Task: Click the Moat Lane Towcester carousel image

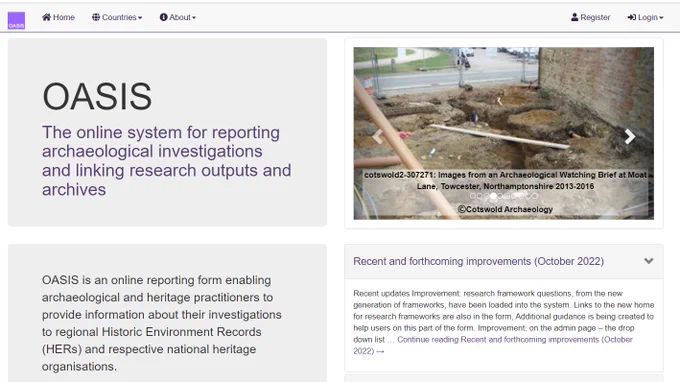Action: pos(503,108)
